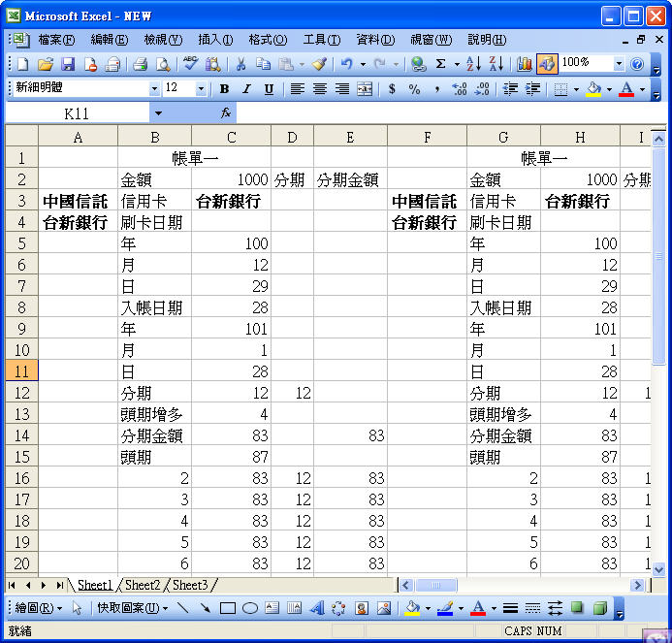Select the Format Painter brush
The width and height of the screenshot is (672, 643).
click(319, 64)
